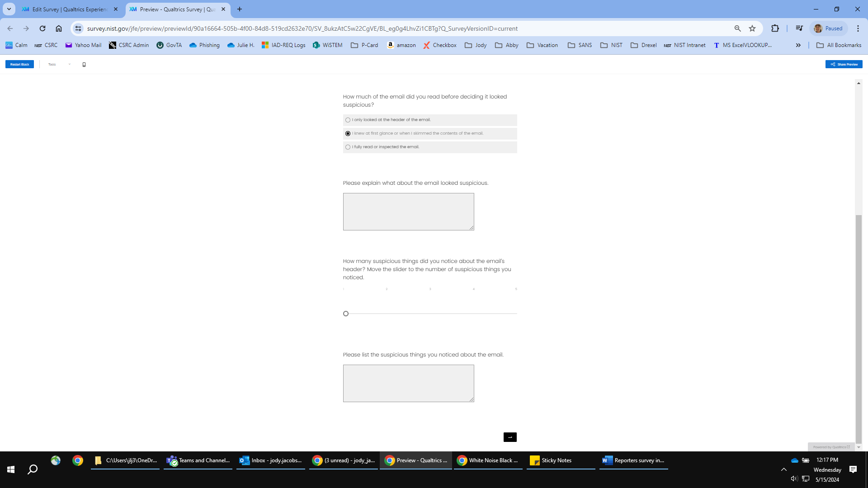Viewport: 868px width, 488px height.
Task: Expand hidden bookmarks chevron
Action: (798, 45)
